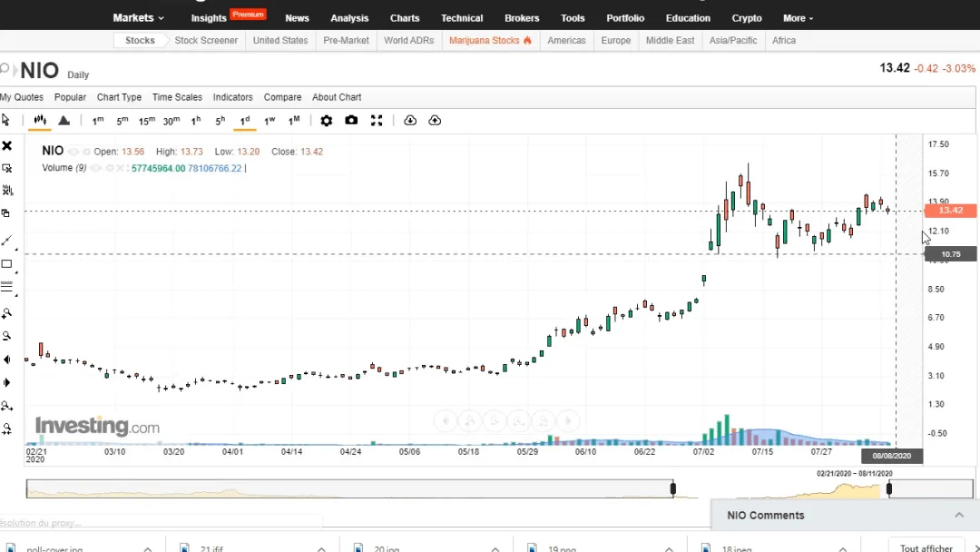Image resolution: width=980 pixels, height=552 pixels.
Task: Select the rectangle drawing tool
Action: (x=7, y=264)
